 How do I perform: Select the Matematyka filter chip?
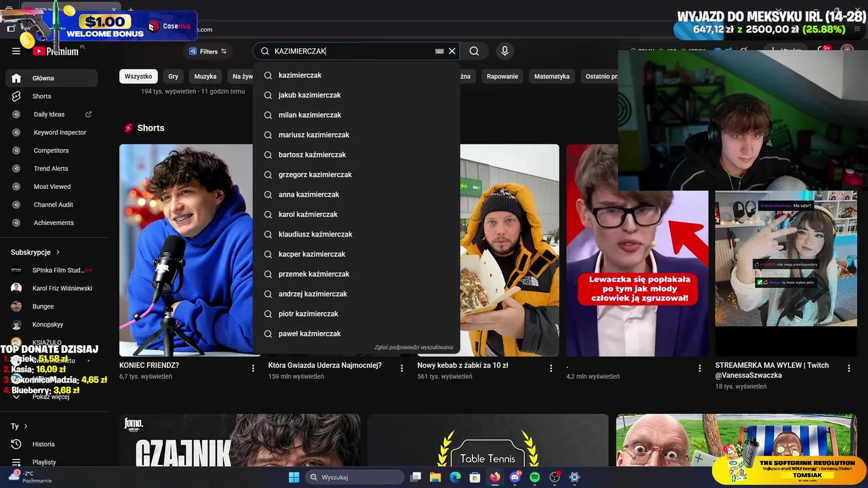(x=552, y=77)
